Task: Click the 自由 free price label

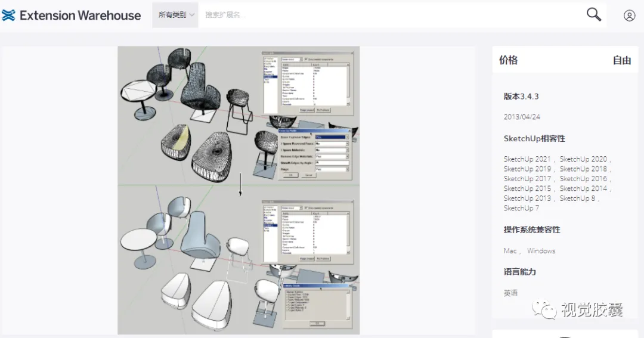Action: click(x=622, y=60)
